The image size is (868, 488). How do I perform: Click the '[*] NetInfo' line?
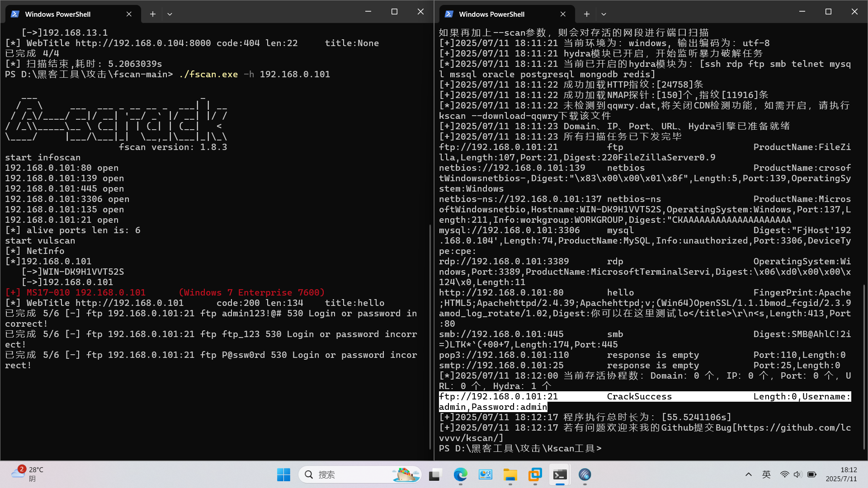tap(35, 251)
